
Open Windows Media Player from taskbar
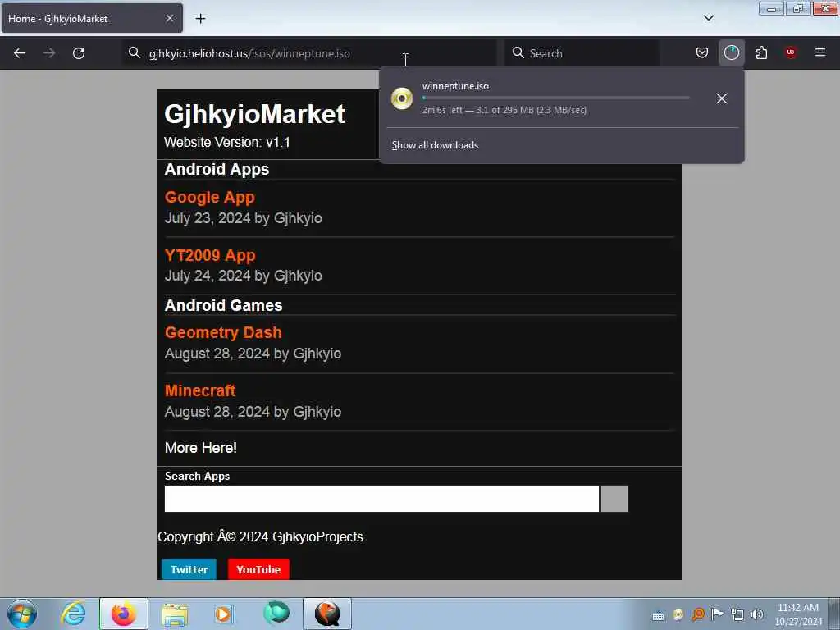pos(223,614)
